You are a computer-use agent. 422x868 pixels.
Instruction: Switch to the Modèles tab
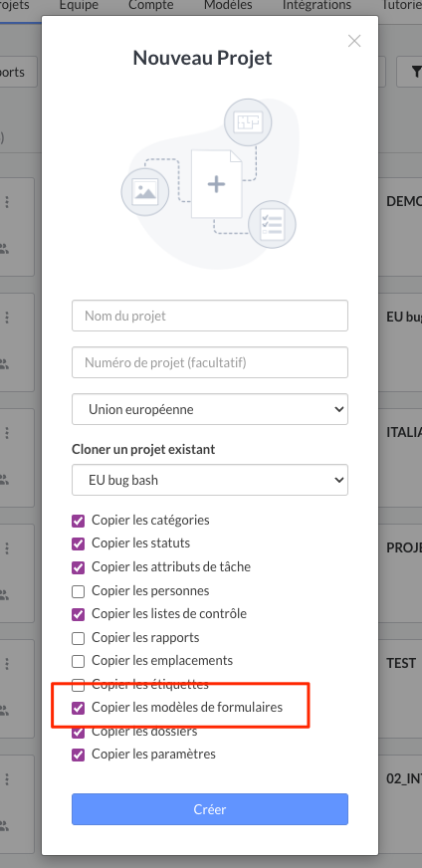click(228, 6)
